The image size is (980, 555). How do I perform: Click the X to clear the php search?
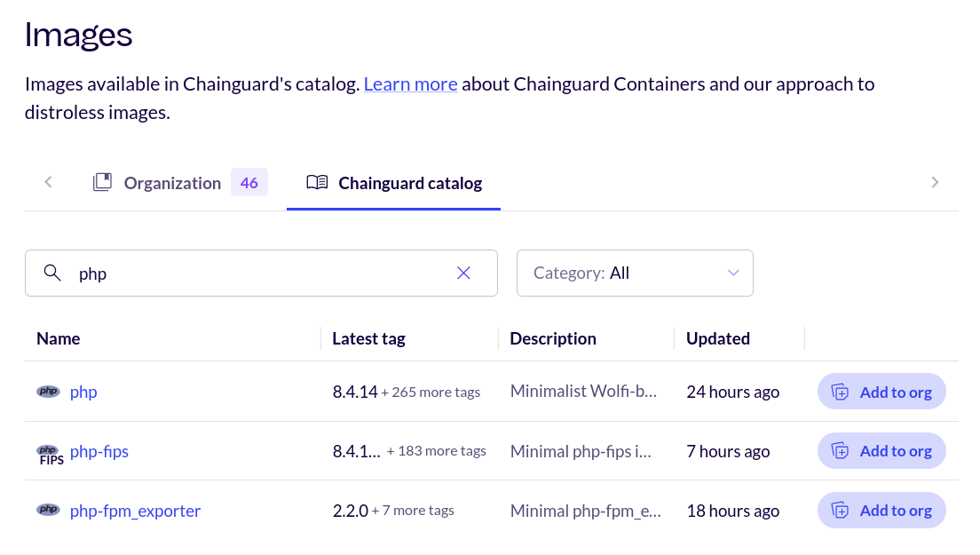[463, 273]
